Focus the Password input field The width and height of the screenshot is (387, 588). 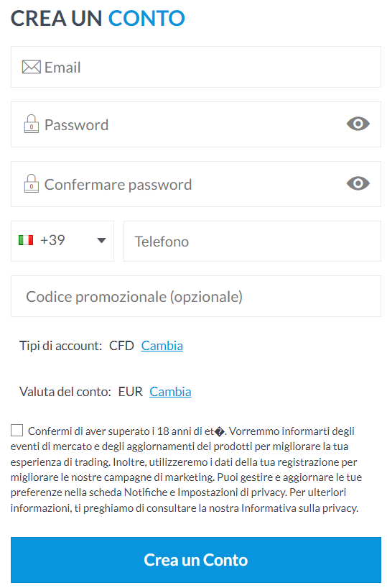click(196, 124)
